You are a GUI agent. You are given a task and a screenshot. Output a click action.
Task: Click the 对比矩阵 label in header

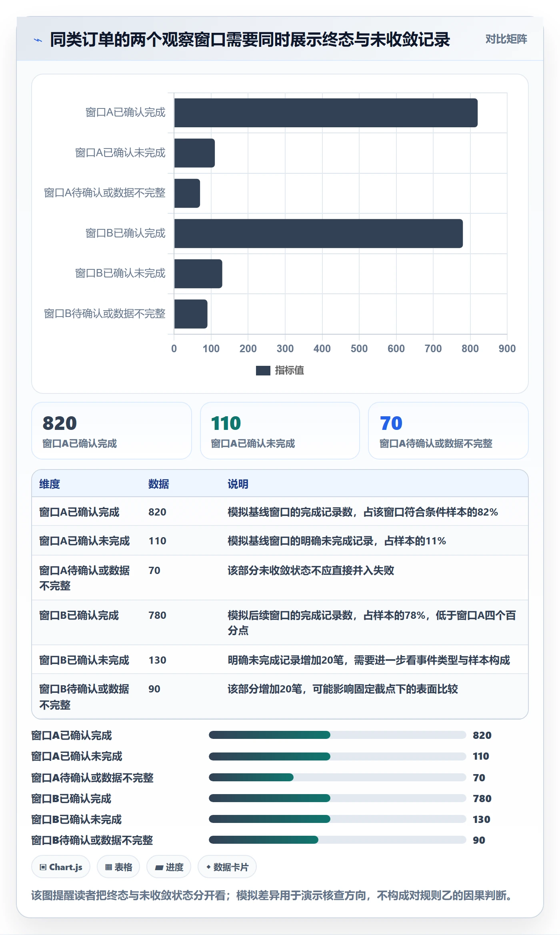[506, 39]
